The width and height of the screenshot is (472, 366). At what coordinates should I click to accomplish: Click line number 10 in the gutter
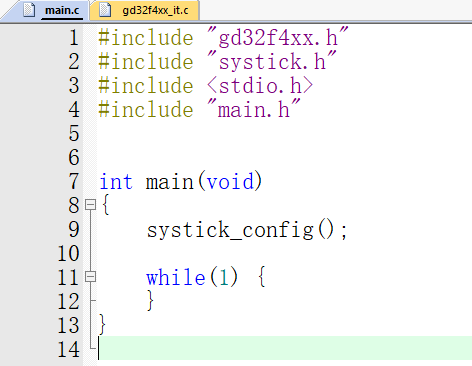[x=68, y=253]
